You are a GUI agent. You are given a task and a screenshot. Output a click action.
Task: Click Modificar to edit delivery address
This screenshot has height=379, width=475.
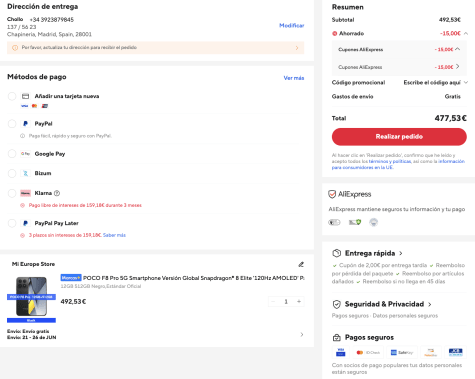292,25
